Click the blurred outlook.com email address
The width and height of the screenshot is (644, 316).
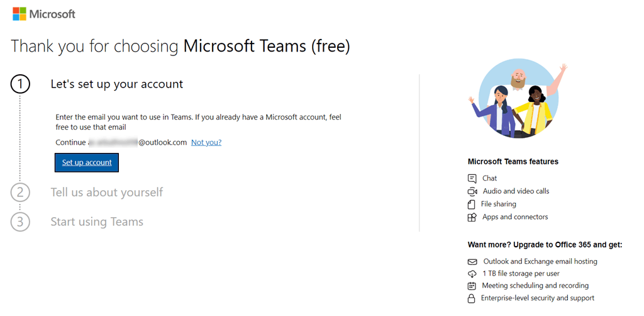(137, 142)
